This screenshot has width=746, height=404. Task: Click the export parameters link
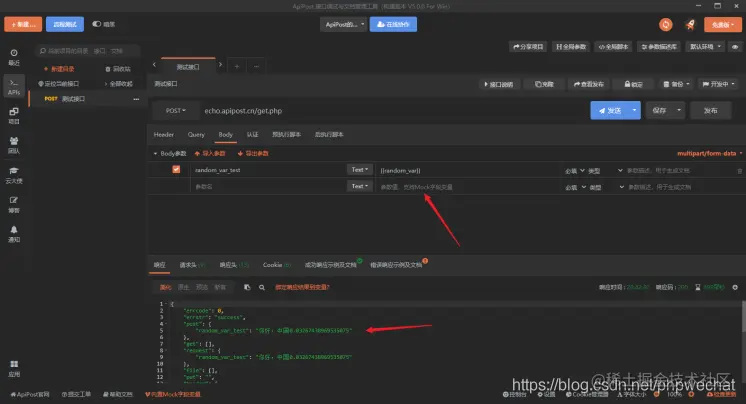(253, 153)
